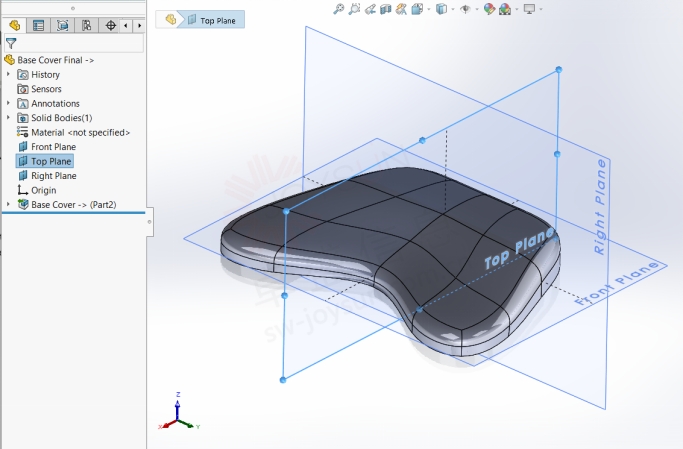Click the Hide/Show Items eye icon
This screenshot has height=449, width=683.
pyautogui.click(x=465, y=9)
